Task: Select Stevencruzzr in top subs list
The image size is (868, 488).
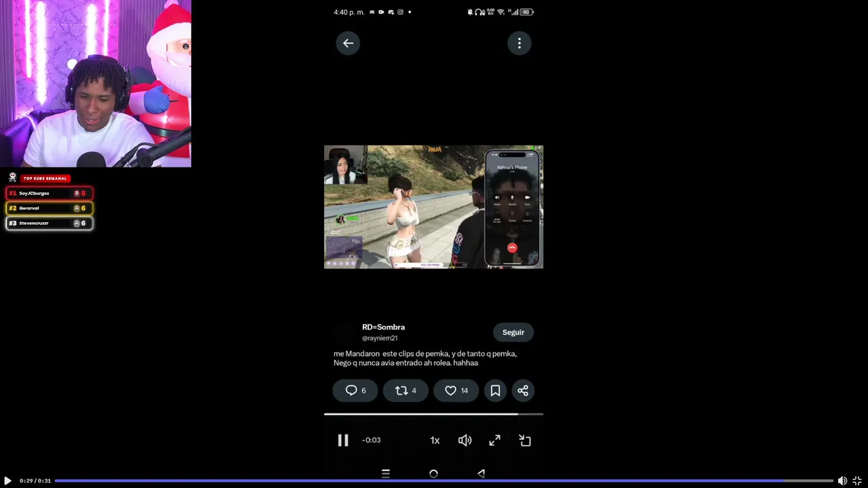Action: point(50,223)
